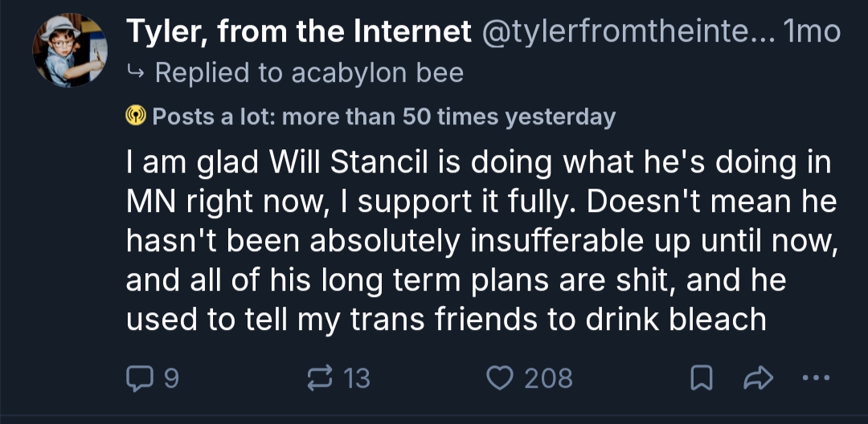The image size is (868, 424).
Task: Click the yellow "Posts a lot" badge icon
Action: pos(135,117)
